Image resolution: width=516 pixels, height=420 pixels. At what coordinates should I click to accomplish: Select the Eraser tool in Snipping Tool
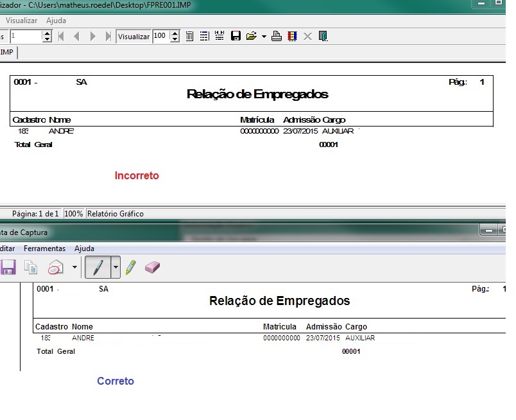pyautogui.click(x=152, y=267)
